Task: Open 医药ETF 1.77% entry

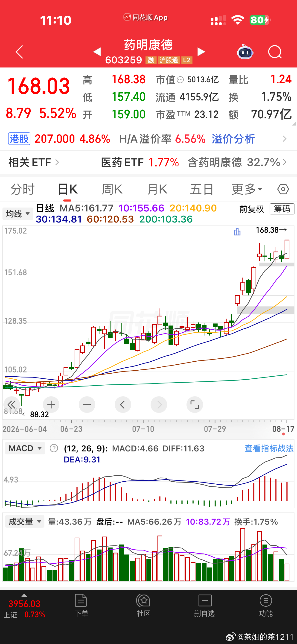Action: [x=140, y=162]
